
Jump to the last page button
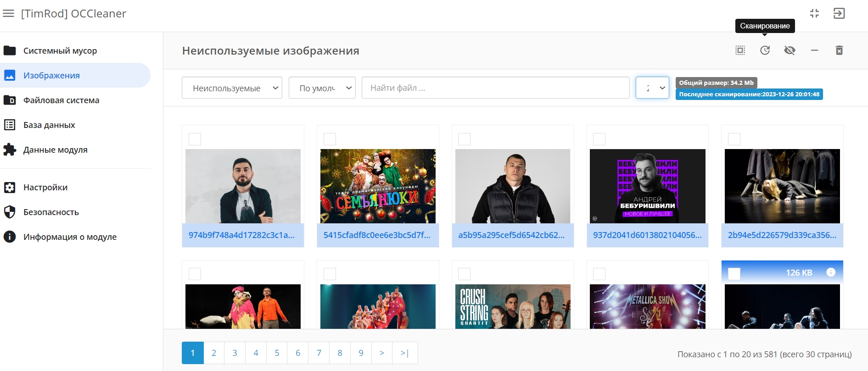pos(404,353)
